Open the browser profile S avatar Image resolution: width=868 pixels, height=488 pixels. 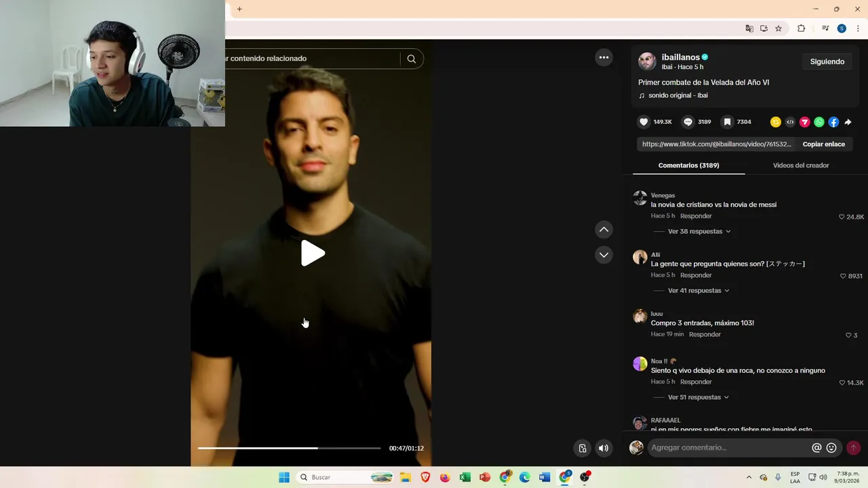842,28
